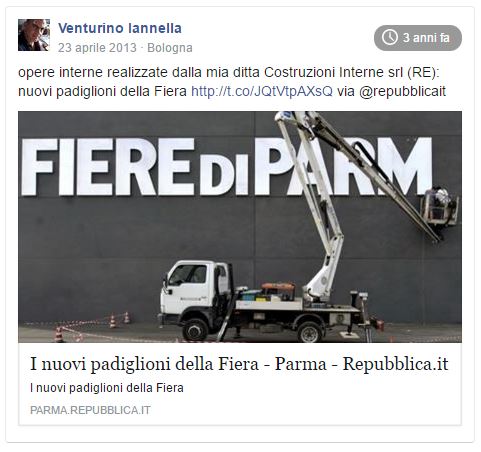
Task: Open the Fiere di Parma preview image
Action: pos(240,227)
